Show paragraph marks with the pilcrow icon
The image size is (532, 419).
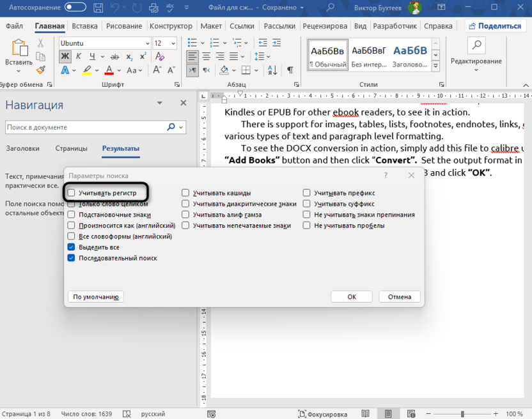pos(290,70)
